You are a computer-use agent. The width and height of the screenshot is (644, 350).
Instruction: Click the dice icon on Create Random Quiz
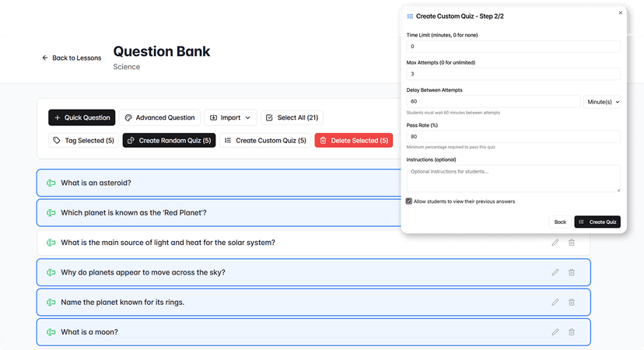tap(131, 141)
